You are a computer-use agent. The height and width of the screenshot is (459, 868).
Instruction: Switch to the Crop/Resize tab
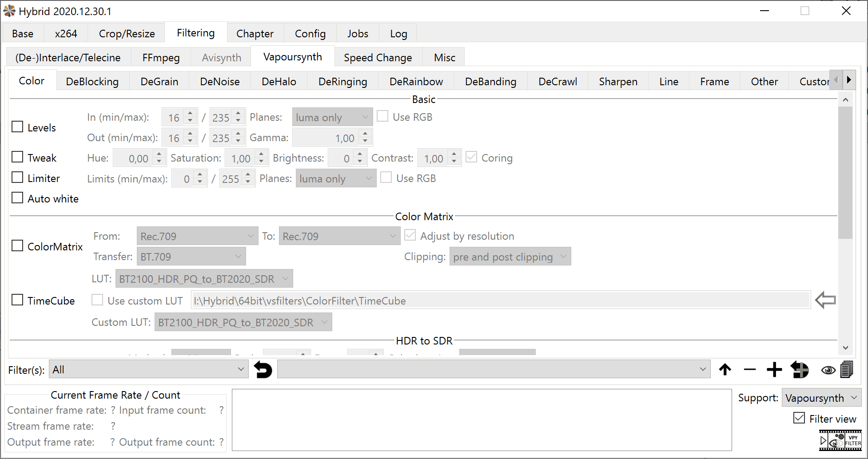pyautogui.click(x=127, y=34)
